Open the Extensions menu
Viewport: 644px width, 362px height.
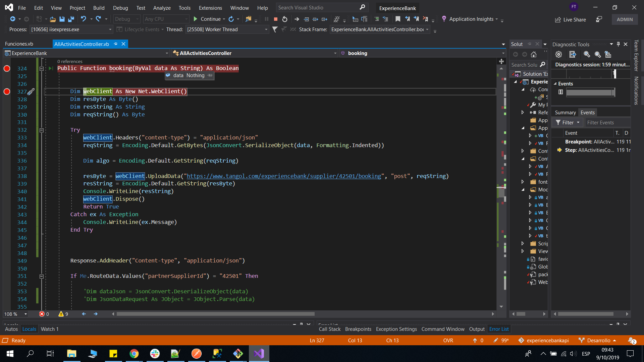[x=210, y=8]
